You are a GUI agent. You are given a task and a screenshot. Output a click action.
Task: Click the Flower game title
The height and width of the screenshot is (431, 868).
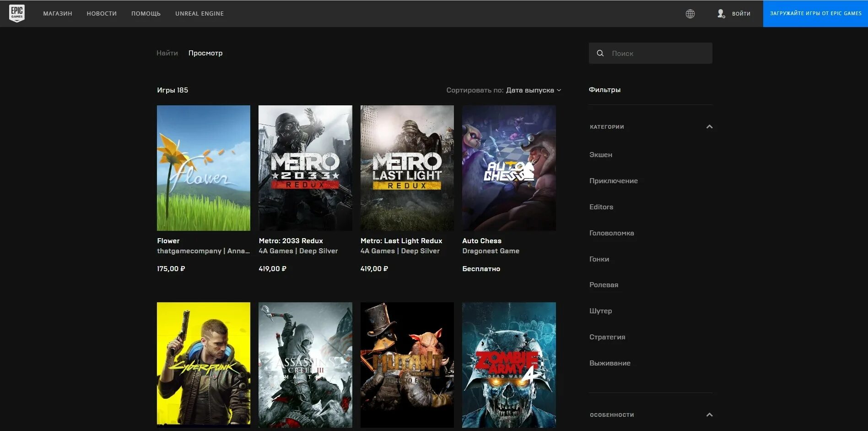tap(168, 241)
